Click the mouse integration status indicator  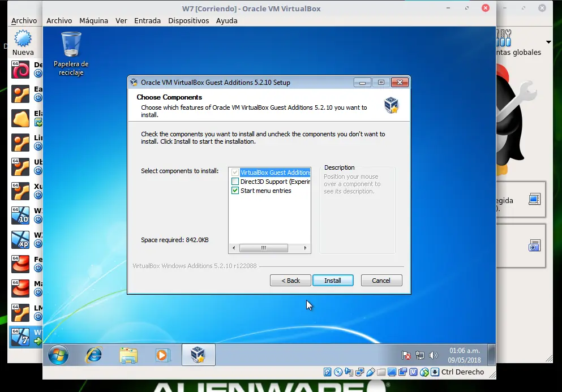[x=424, y=372]
